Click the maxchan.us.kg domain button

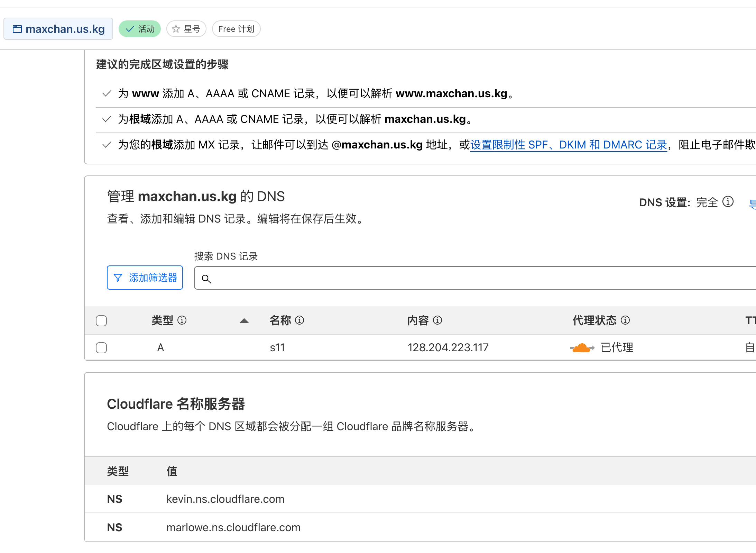point(58,29)
